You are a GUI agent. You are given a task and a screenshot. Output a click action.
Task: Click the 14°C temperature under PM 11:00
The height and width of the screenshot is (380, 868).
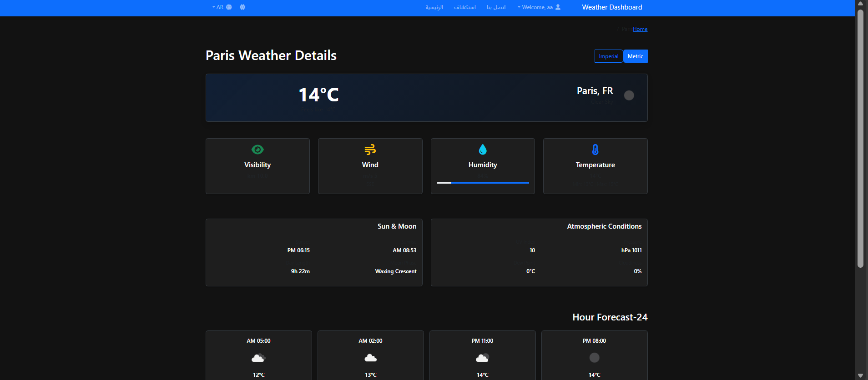click(482, 375)
